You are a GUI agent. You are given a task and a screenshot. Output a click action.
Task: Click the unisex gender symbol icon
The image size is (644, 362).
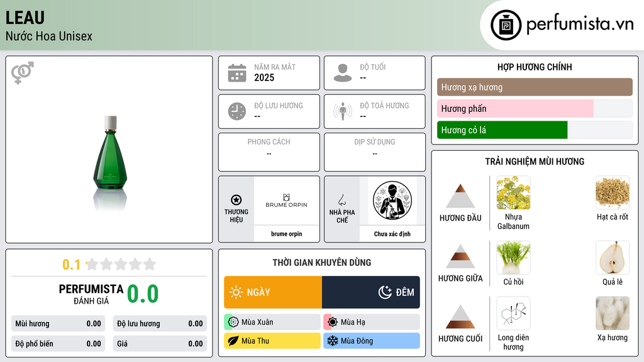pos(23,73)
